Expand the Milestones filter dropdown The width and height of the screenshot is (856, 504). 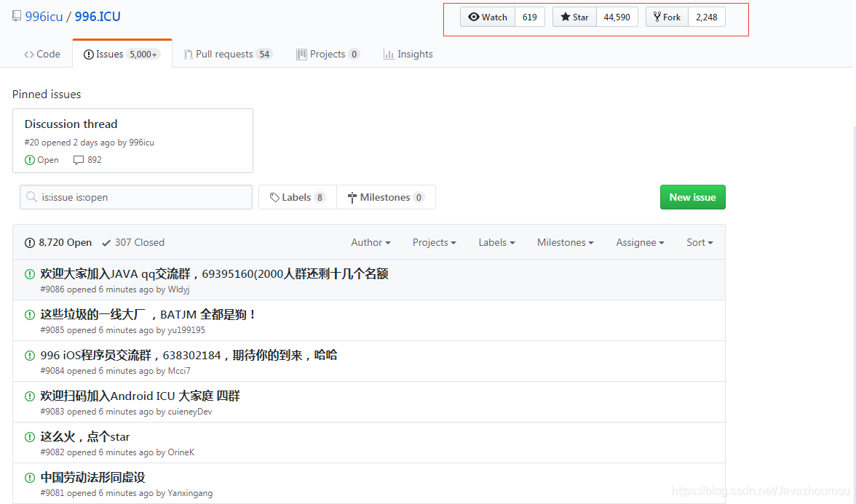coord(566,242)
